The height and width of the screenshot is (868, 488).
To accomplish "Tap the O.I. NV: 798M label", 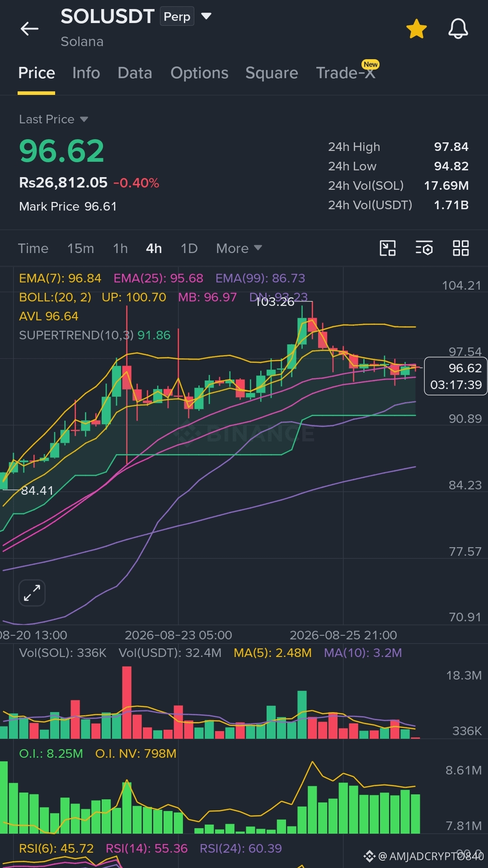I will (136, 753).
